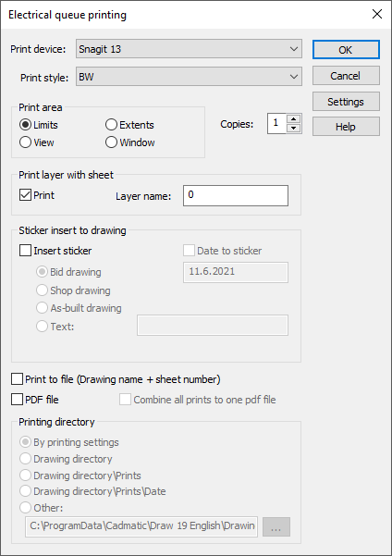Open the print Settings button
This screenshot has width=392, height=556.
pos(346,102)
